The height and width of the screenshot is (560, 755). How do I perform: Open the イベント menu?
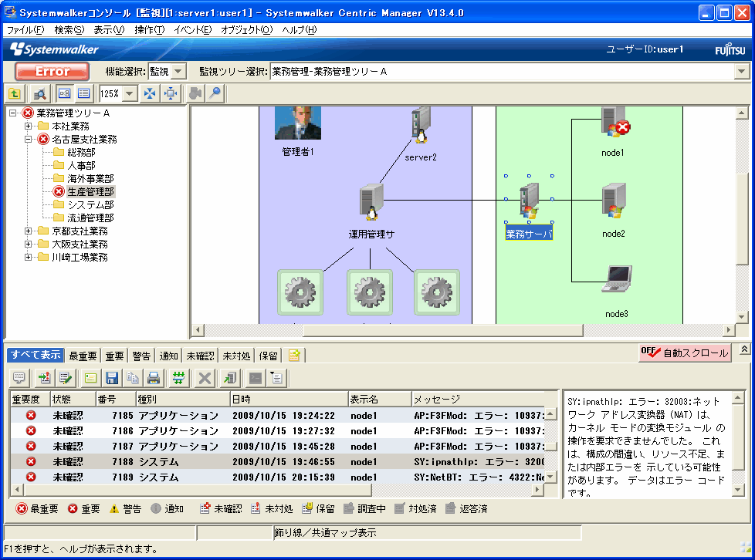coord(192,30)
